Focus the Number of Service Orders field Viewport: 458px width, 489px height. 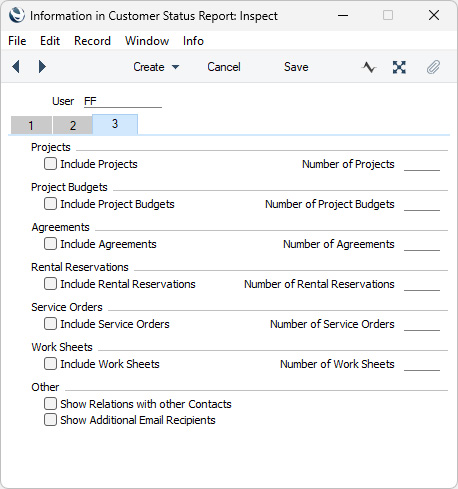click(422, 324)
